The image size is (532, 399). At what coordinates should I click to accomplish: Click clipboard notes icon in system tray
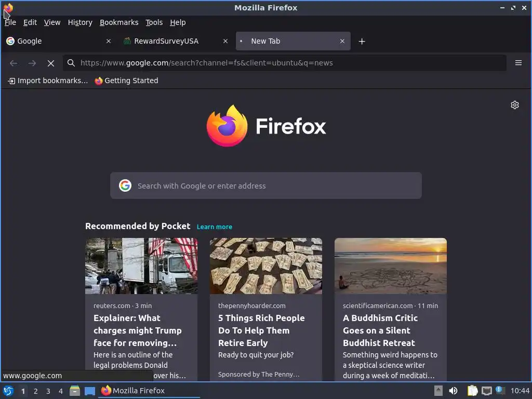pos(472,391)
